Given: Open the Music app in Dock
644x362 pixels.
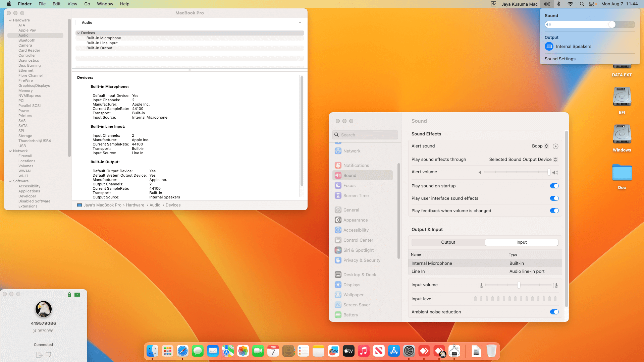Looking at the screenshot, I should tap(364, 351).
